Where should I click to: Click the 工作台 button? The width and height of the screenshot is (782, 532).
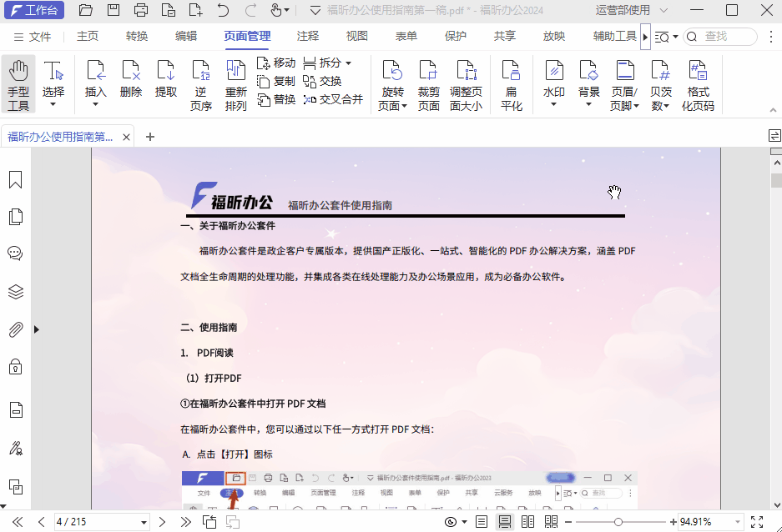pyautogui.click(x=34, y=10)
